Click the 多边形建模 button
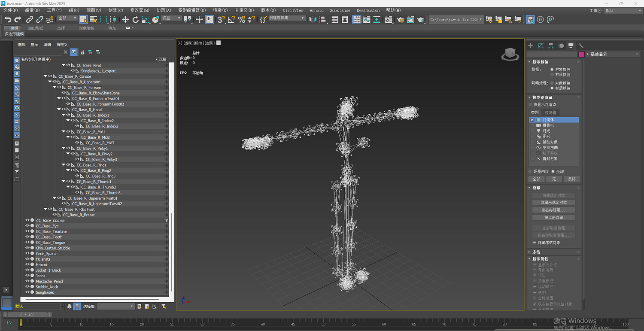 [15, 34]
